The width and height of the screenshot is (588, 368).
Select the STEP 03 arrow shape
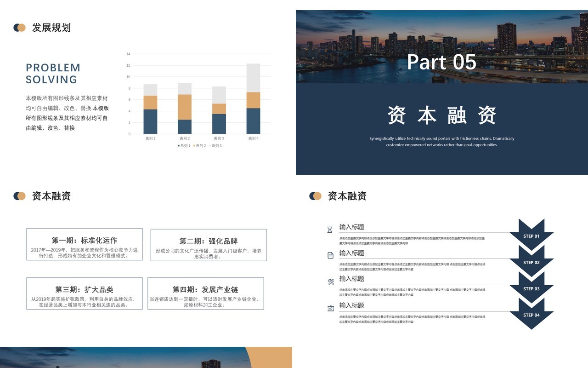click(x=531, y=287)
